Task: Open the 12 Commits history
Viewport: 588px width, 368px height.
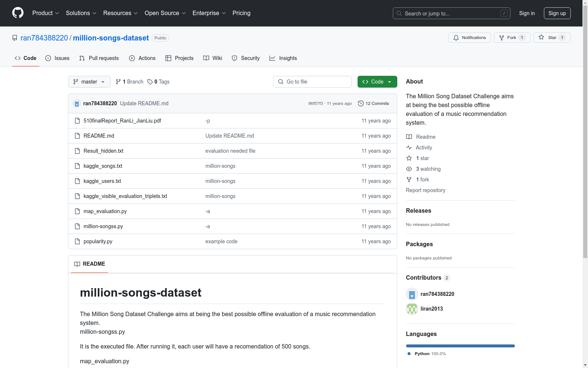Action: coord(373,103)
